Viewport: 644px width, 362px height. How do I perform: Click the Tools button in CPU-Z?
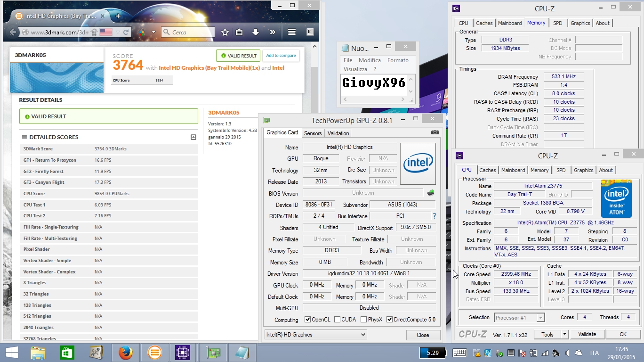(x=547, y=334)
